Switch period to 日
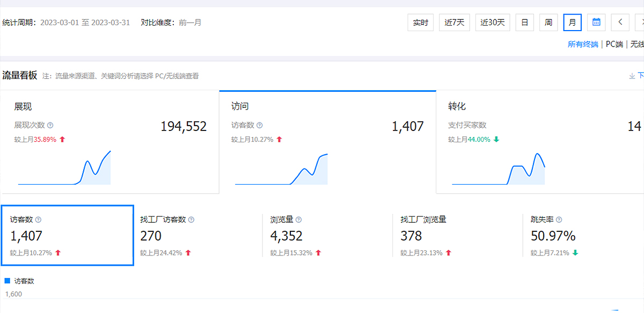644x313 pixels. click(x=525, y=23)
